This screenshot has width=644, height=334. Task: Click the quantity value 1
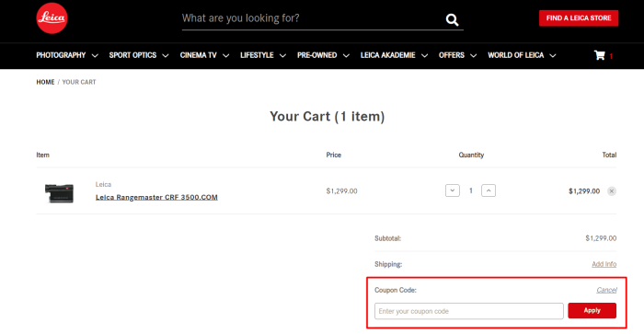471,190
